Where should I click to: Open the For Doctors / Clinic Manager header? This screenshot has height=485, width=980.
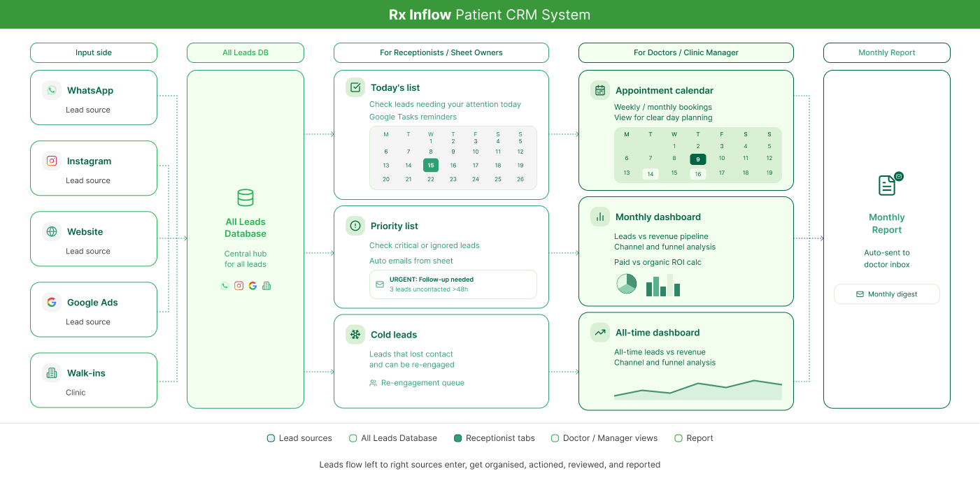point(686,52)
